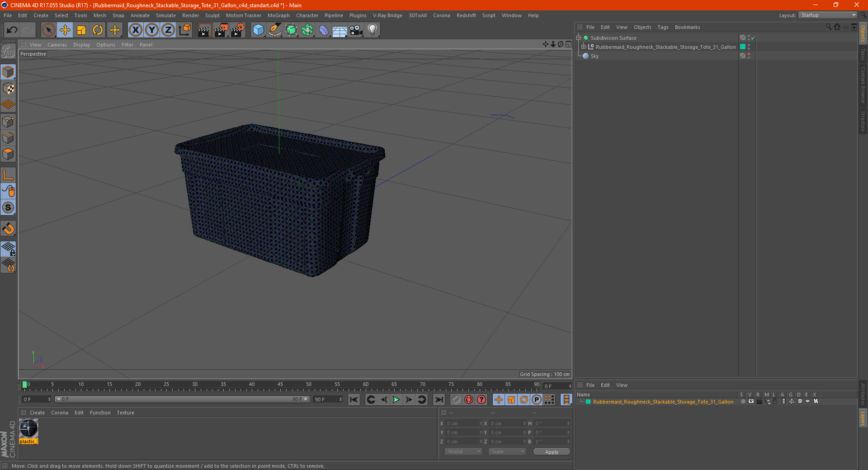
Task: Open the Scale mode dropdown
Action: click(507, 452)
